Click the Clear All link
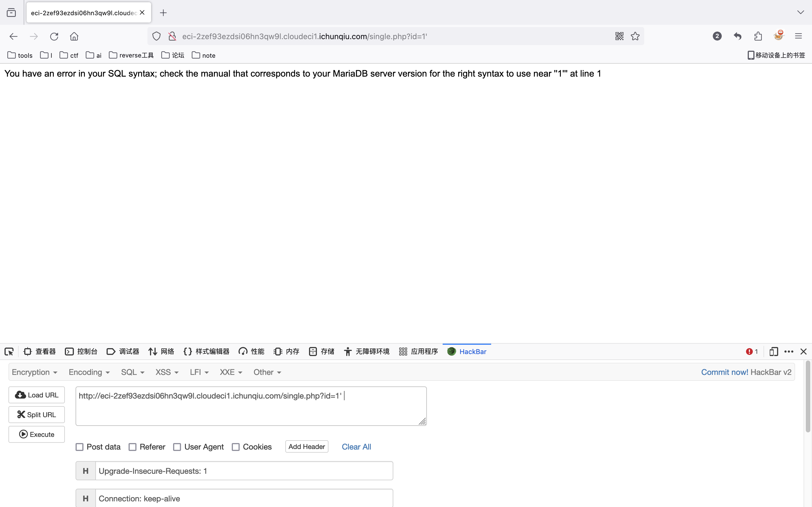The height and width of the screenshot is (507, 812). (x=356, y=447)
